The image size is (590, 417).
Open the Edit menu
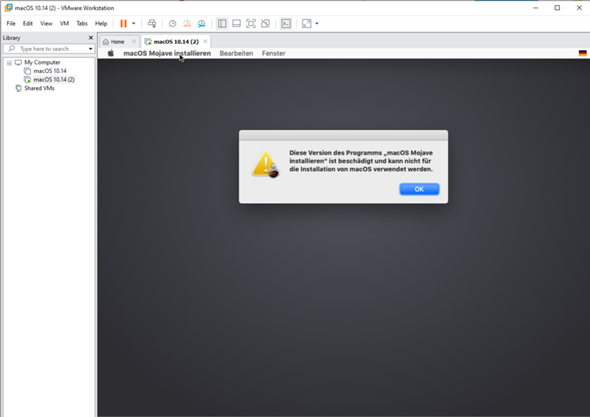27,23
